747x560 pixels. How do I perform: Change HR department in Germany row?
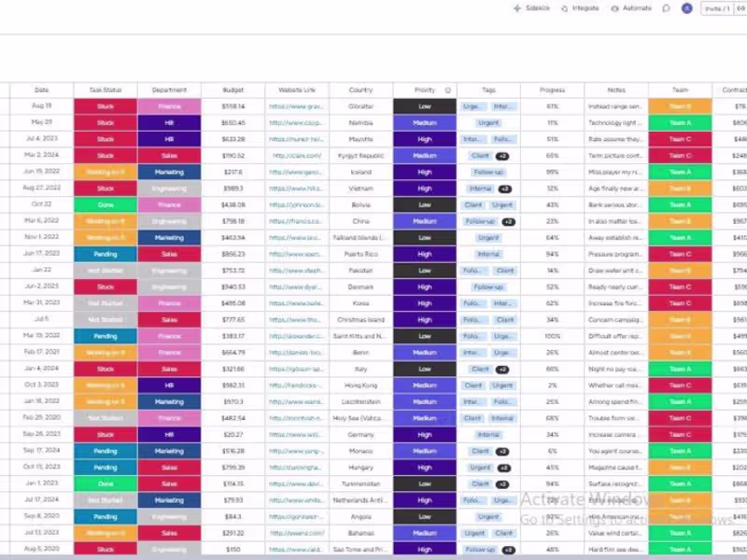click(x=169, y=435)
